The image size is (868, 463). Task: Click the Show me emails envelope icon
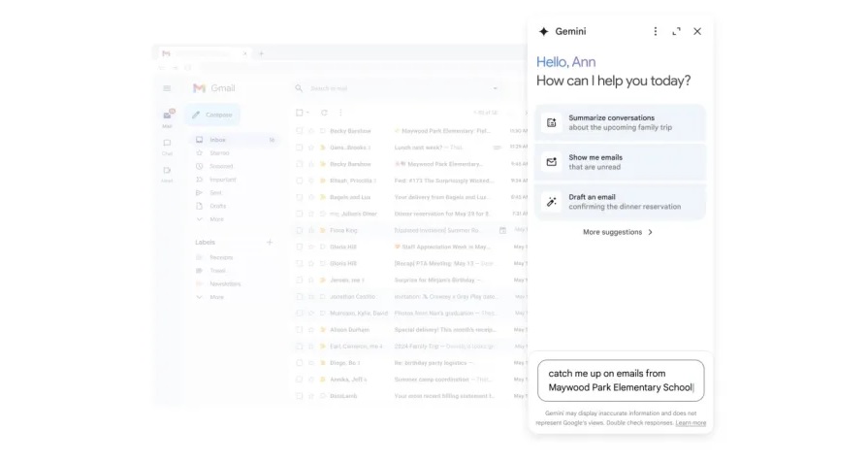pos(552,162)
